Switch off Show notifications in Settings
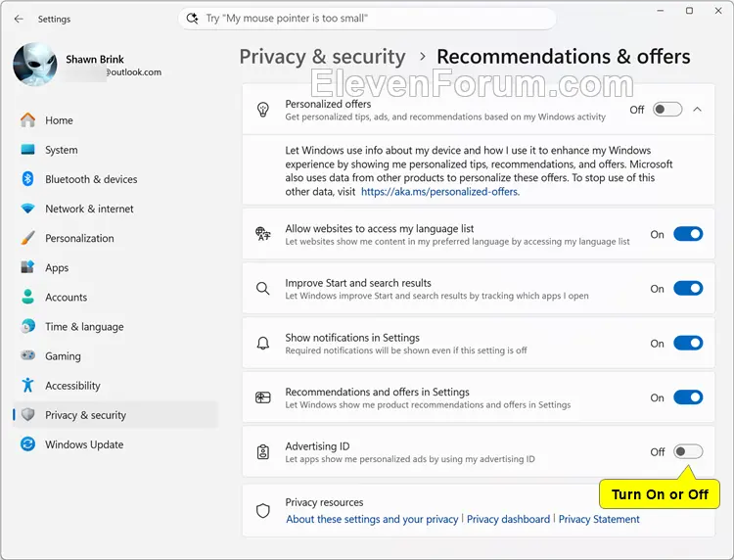 tap(688, 344)
